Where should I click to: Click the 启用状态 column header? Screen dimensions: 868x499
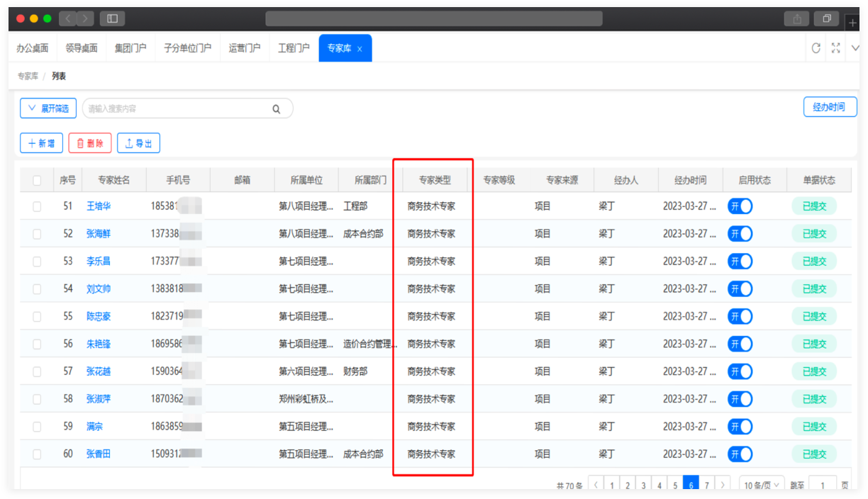(755, 180)
